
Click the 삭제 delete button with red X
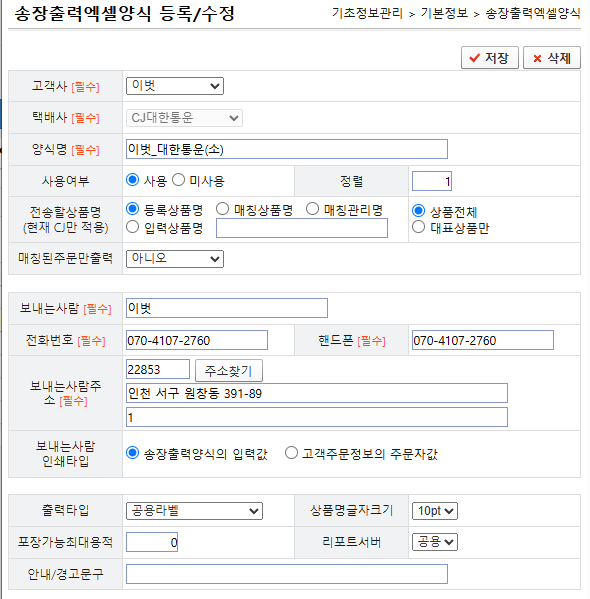tap(552, 58)
